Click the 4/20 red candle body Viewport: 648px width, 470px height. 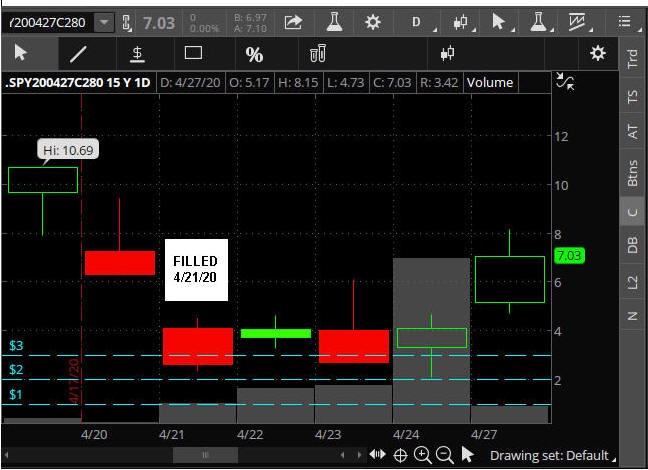click(120, 262)
